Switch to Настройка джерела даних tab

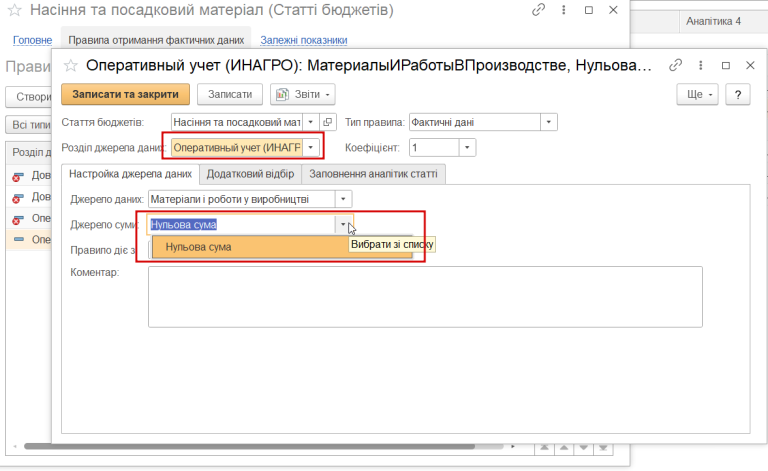(130, 174)
